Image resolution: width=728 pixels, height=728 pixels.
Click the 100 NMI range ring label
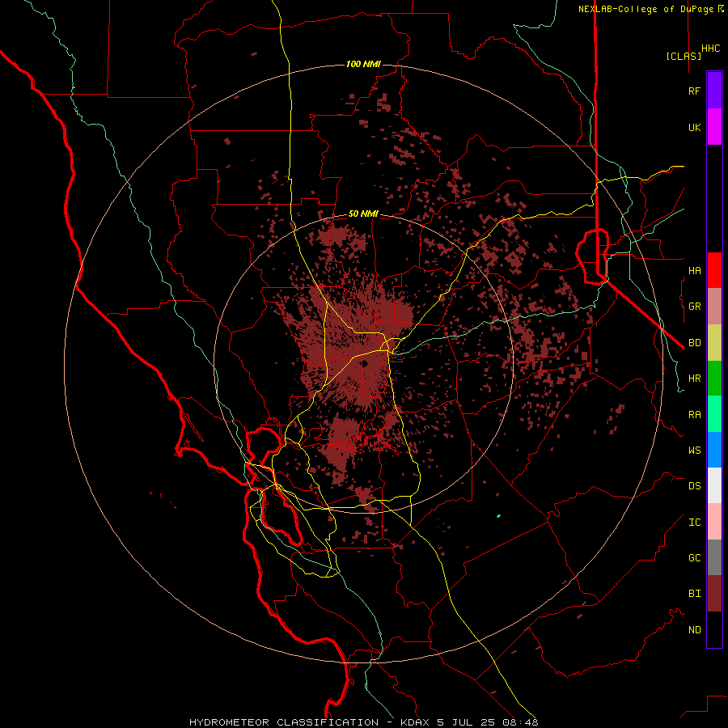(x=363, y=64)
